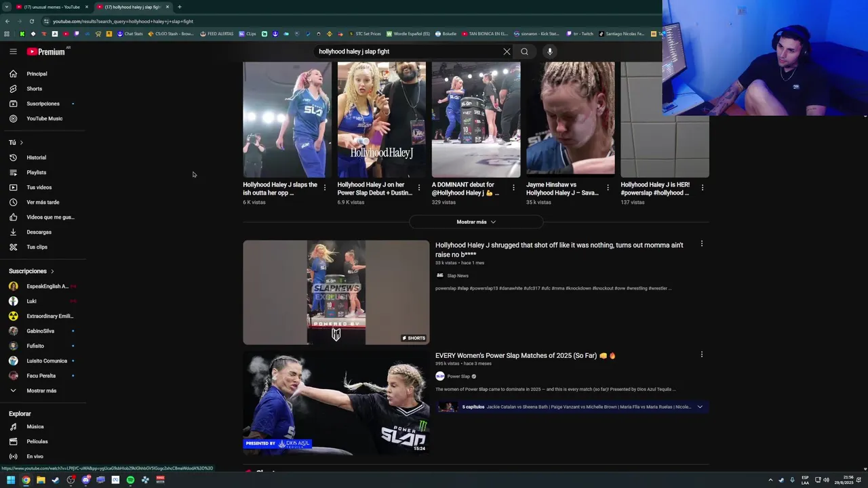Open GabinoSilva channel subscription
This screenshot has width=868, height=488.
[x=43, y=331]
